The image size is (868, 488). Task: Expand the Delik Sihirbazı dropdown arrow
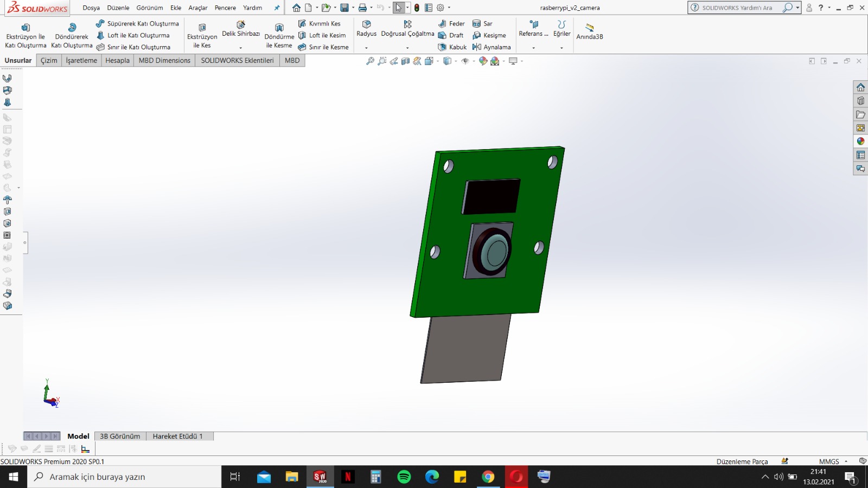click(241, 48)
